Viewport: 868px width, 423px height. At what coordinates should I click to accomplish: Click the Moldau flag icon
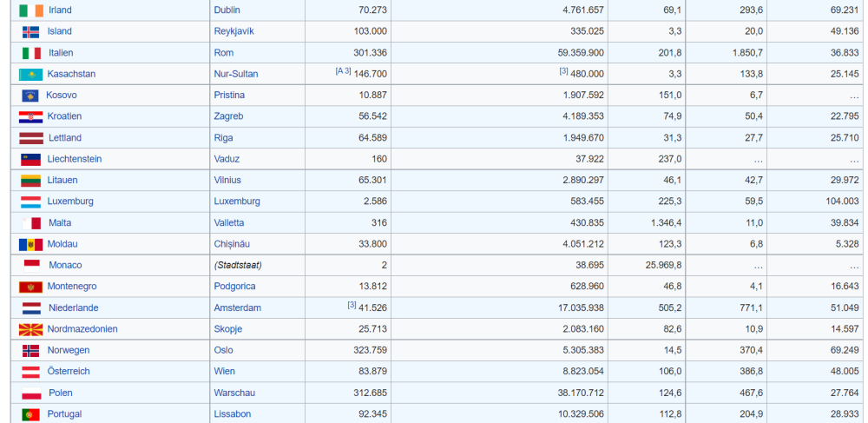(x=30, y=245)
